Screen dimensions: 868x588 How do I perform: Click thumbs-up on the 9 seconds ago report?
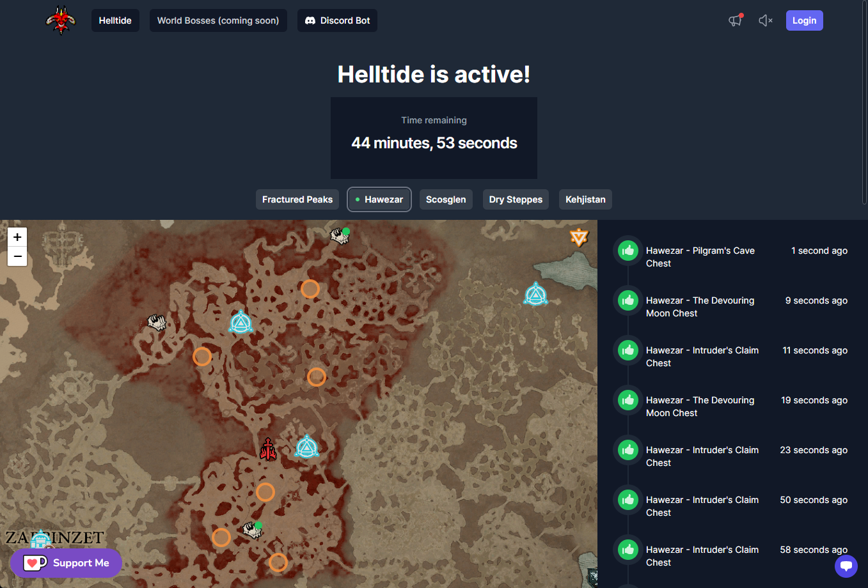pyautogui.click(x=628, y=300)
